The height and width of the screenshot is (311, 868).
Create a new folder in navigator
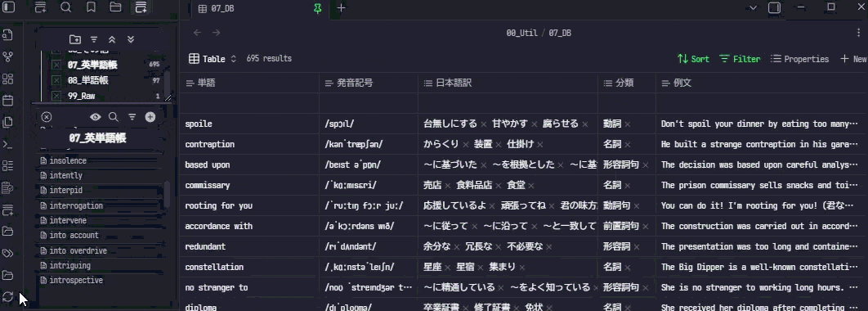(74, 39)
